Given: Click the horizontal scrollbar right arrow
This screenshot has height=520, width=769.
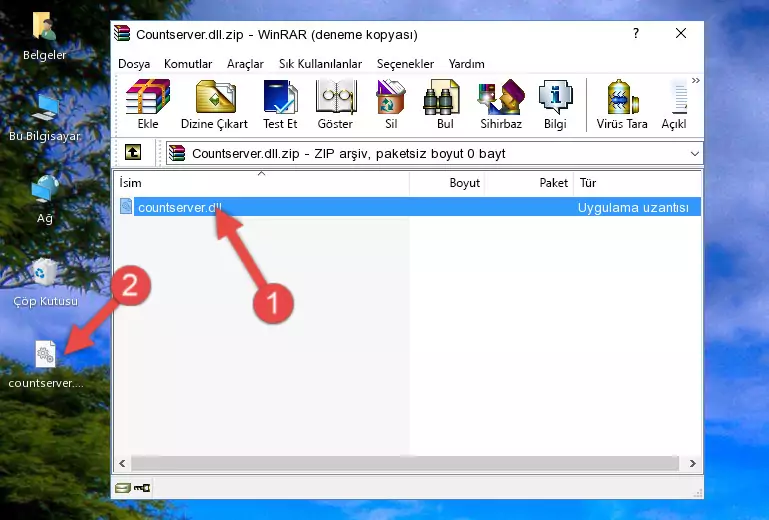Looking at the screenshot, I should tap(692, 463).
